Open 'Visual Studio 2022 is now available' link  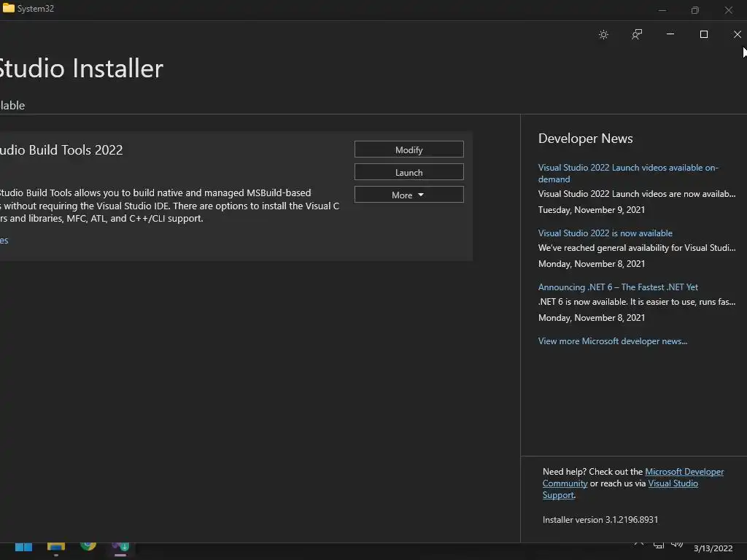point(605,233)
